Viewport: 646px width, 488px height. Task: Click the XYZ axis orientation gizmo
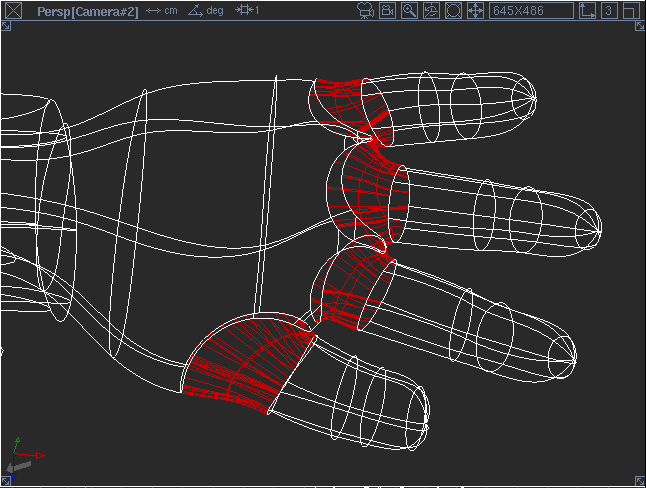[25, 459]
